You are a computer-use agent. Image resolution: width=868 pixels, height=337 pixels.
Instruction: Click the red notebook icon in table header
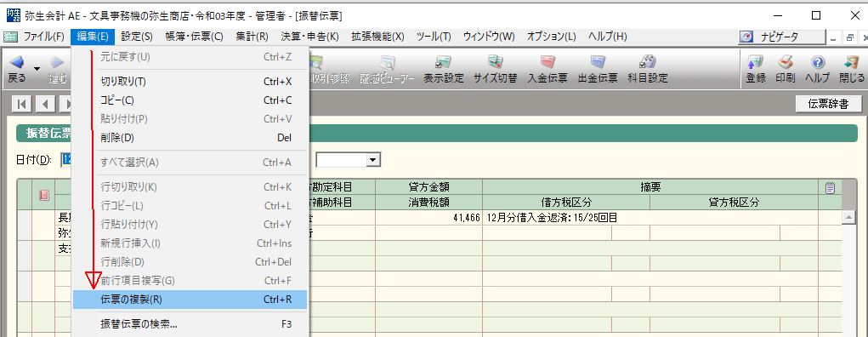[43, 195]
